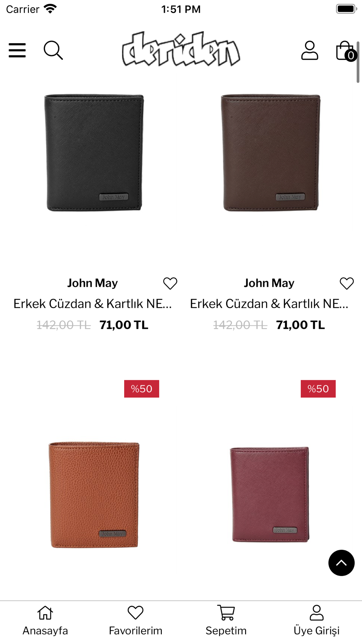Open the Sepetim tab
Image resolution: width=362 pixels, height=644 pixels.
[x=226, y=621]
